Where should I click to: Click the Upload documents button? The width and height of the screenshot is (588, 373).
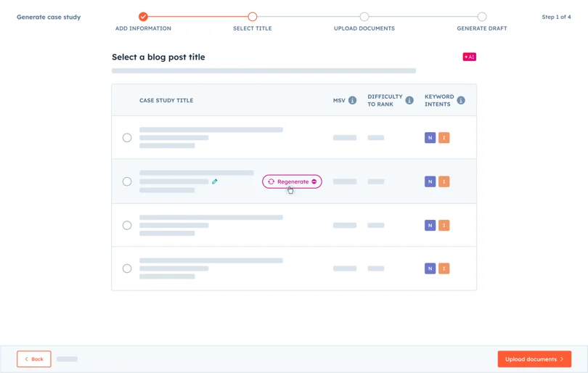tap(534, 359)
